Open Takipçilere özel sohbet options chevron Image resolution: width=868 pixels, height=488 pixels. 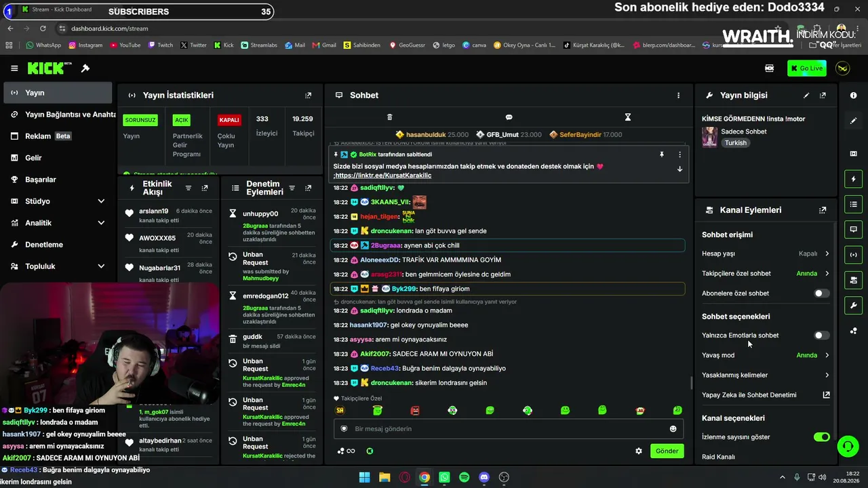pyautogui.click(x=827, y=274)
